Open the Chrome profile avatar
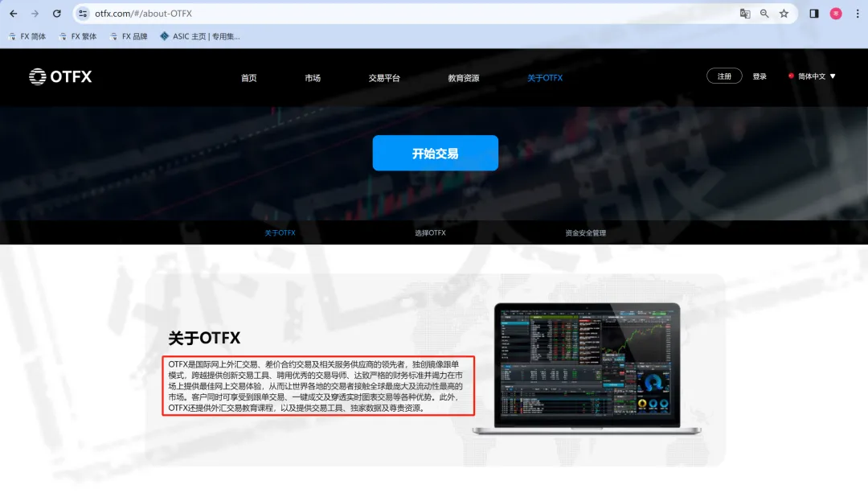This screenshot has height=493, width=868. (836, 14)
